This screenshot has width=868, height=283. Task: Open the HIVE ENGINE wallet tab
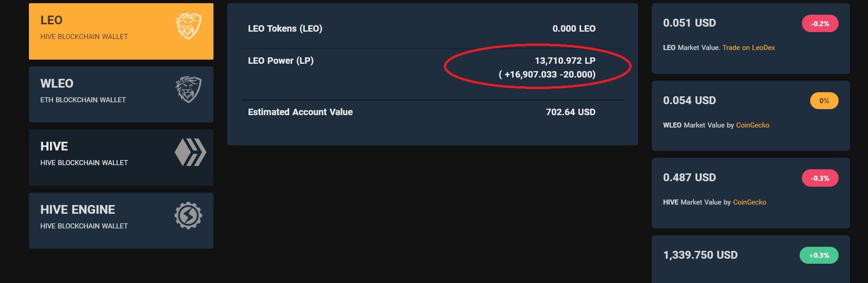[x=121, y=221]
